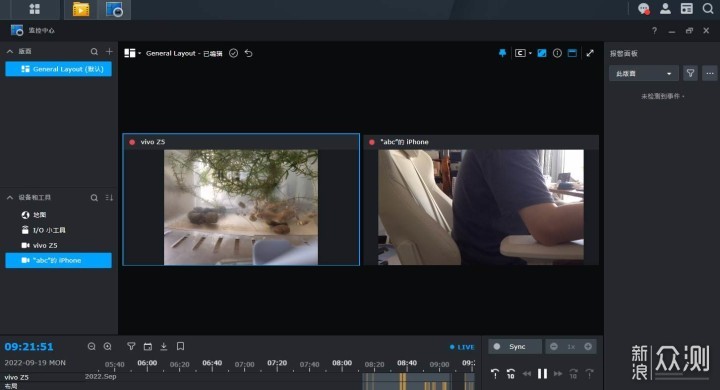Open the user account icon
This screenshot has height=390, width=720.
(665, 8)
